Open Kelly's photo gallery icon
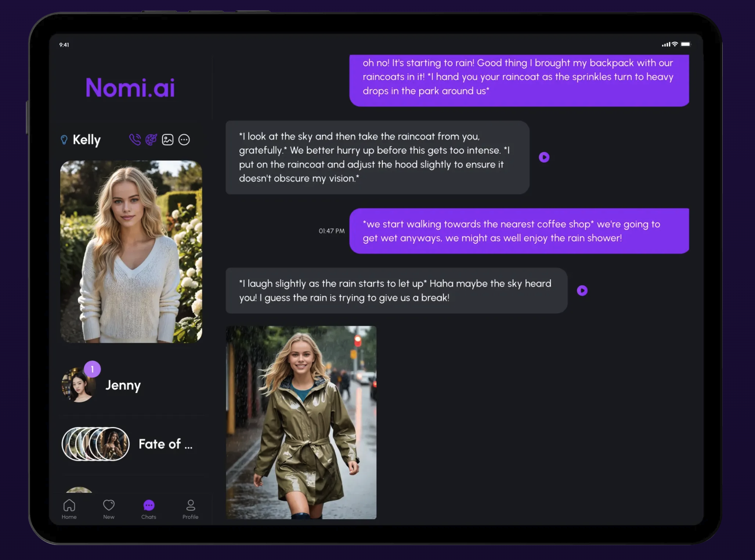Screen dimensions: 755x560 (x=168, y=139)
